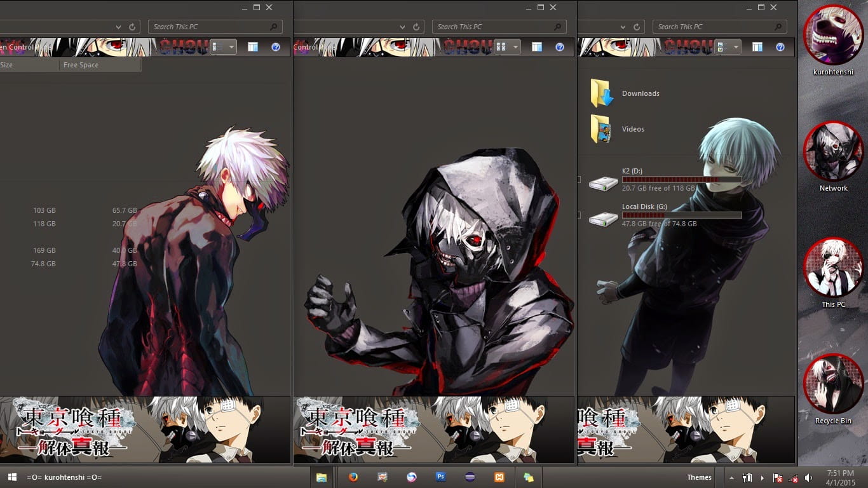The width and height of the screenshot is (868, 488).
Task: Tick the checkbox beside K2 (D:) drive
Action: coord(579,180)
